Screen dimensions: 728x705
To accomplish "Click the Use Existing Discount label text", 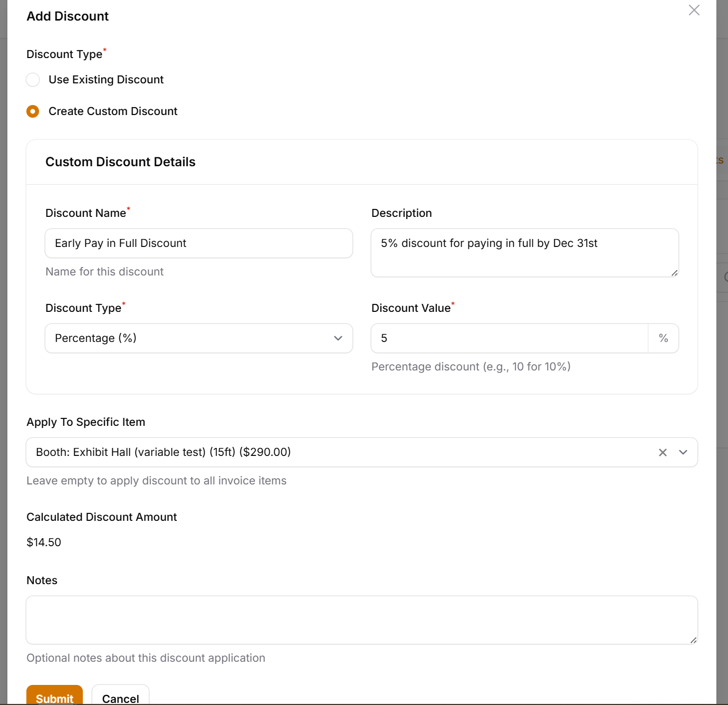I will pyautogui.click(x=106, y=80).
